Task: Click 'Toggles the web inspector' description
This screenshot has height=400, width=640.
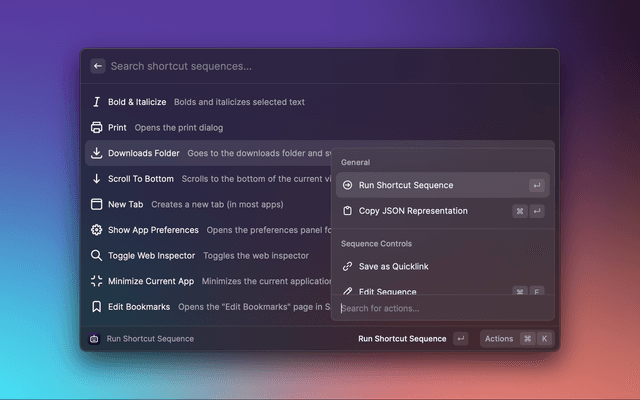Action: point(256,256)
